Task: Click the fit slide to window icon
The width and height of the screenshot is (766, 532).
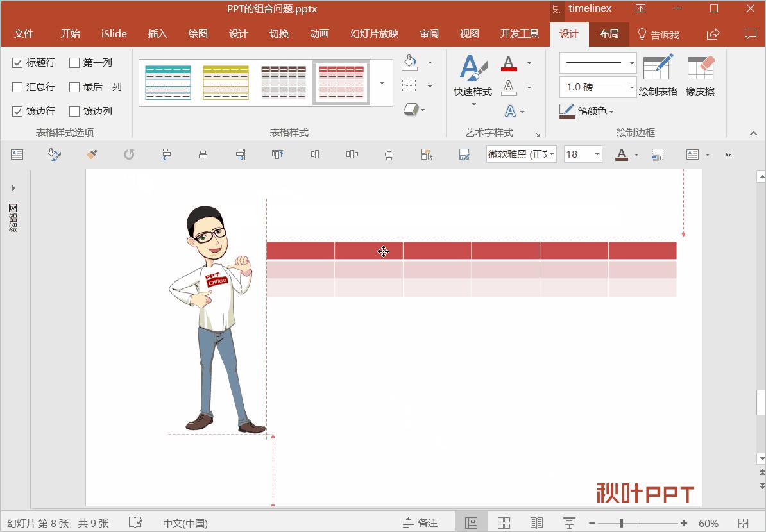Action: (743, 523)
